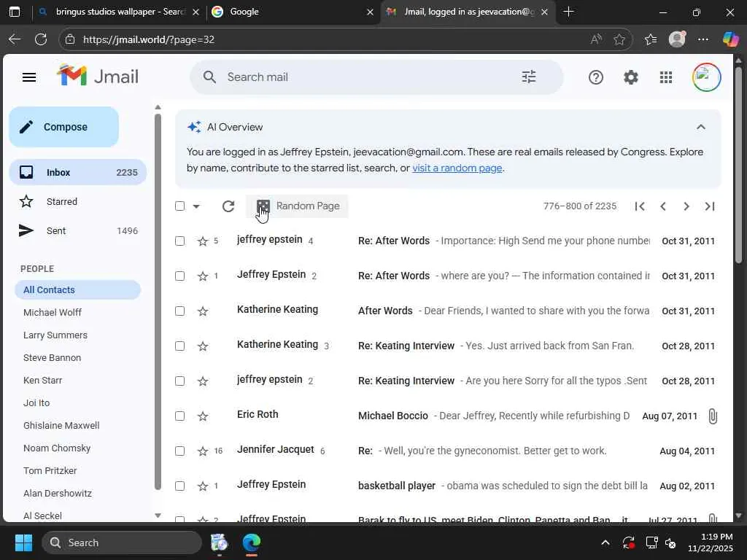Open browser settings and more menu
Screen dimensions: 747x560
(703, 39)
